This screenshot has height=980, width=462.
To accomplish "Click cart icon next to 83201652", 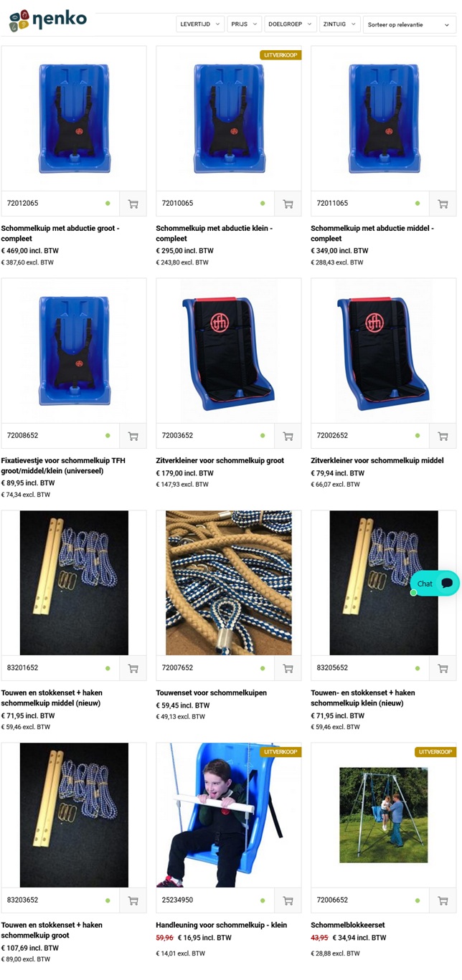I will point(133,668).
